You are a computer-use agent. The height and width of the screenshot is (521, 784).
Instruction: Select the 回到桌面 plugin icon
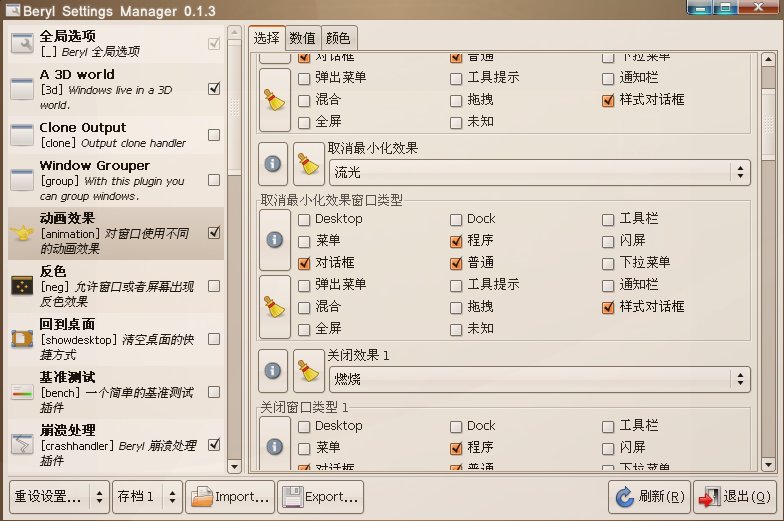[22, 339]
